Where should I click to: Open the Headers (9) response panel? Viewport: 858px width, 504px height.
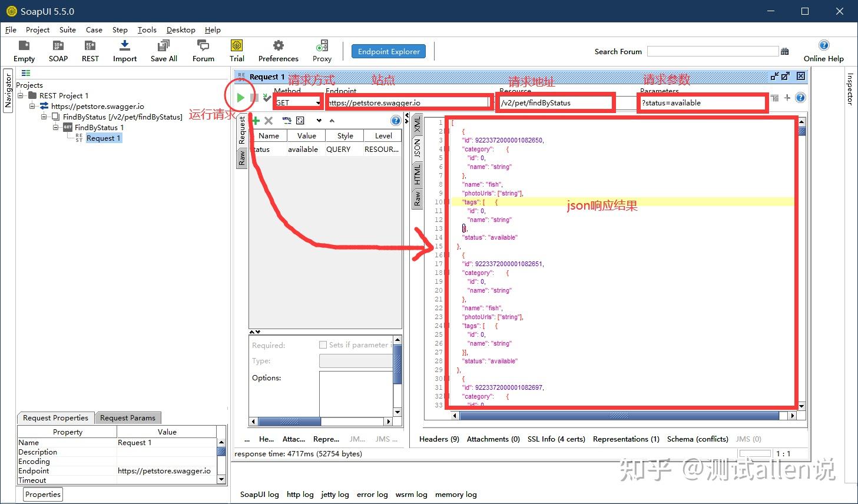(x=439, y=439)
